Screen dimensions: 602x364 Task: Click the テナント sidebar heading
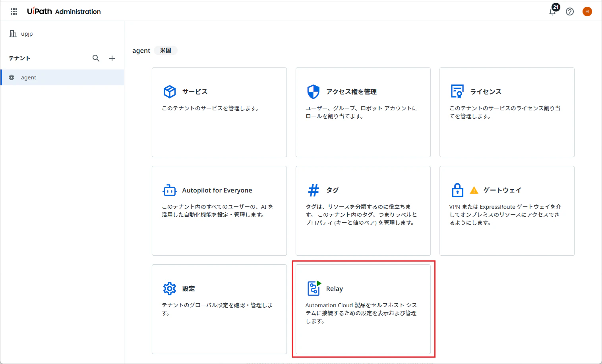coord(19,58)
